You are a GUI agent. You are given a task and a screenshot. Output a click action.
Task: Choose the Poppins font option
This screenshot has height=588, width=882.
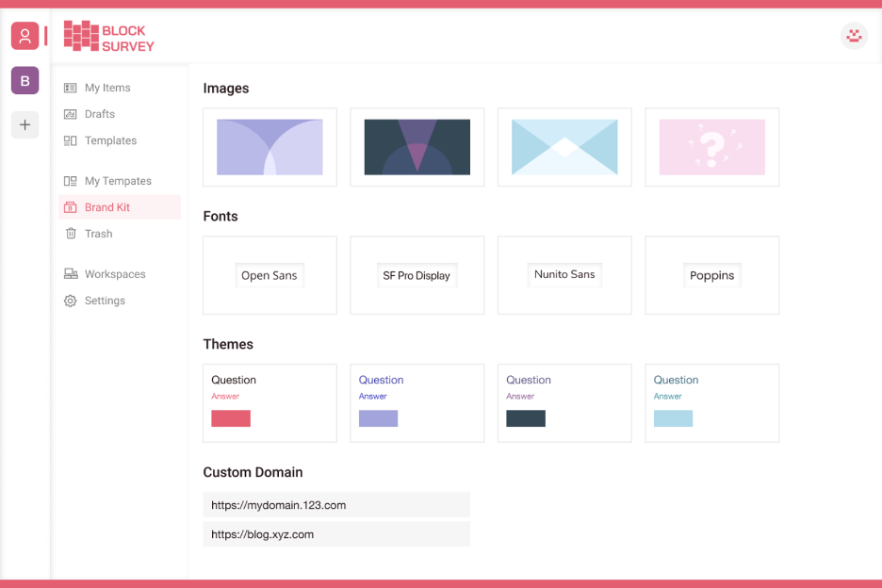coord(711,275)
